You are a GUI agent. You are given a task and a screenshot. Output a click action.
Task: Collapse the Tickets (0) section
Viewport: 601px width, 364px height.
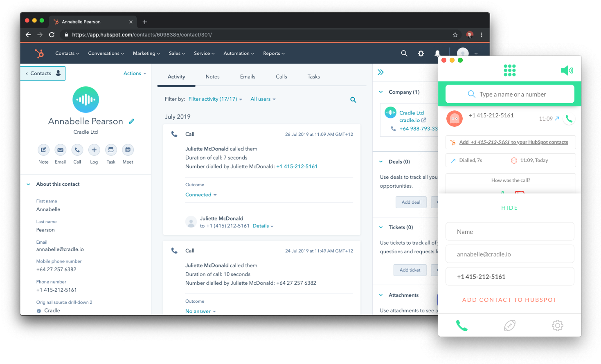(381, 227)
